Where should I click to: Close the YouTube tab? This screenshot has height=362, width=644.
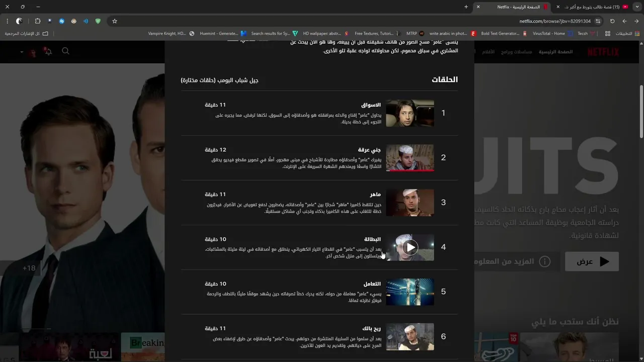click(558, 7)
